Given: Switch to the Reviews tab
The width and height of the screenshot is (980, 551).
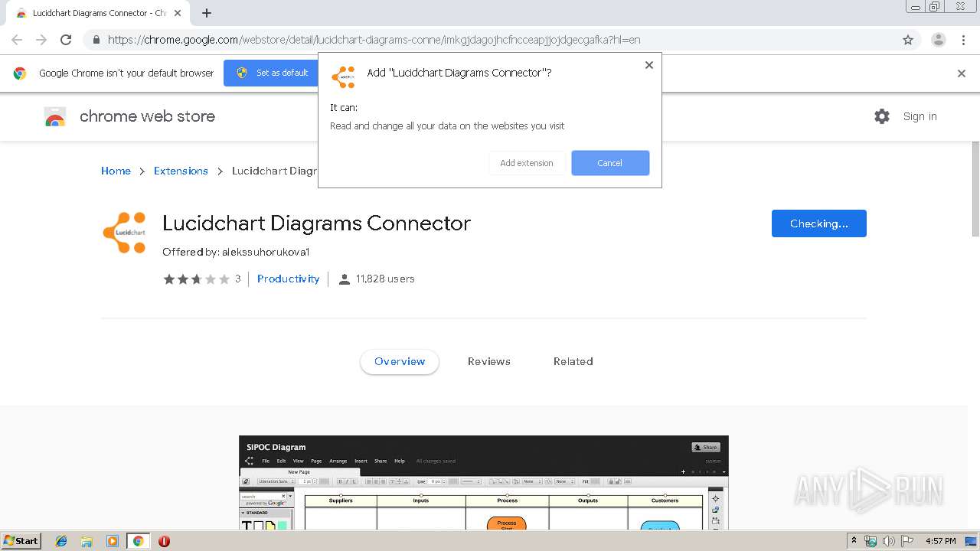Looking at the screenshot, I should click(x=489, y=361).
